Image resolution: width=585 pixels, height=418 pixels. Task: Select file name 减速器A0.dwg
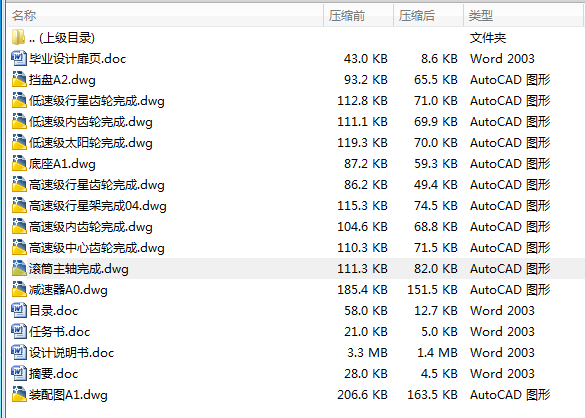(x=68, y=290)
